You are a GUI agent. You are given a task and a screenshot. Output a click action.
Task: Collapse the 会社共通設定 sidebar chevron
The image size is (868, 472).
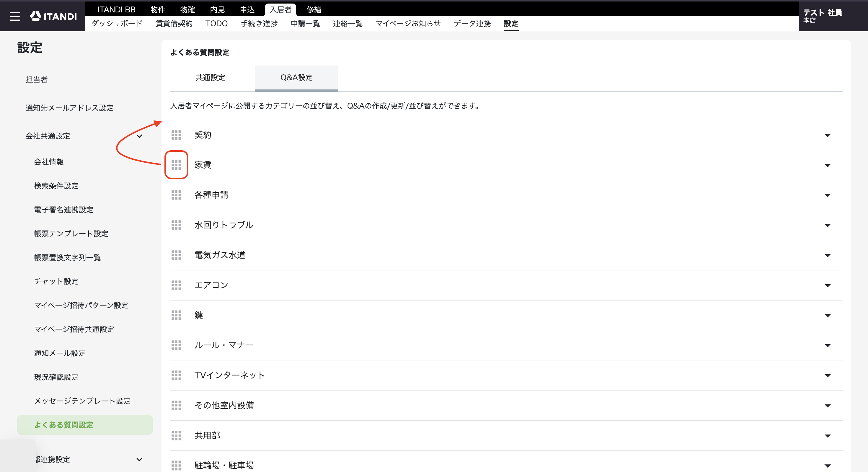pyautogui.click(x=139, y=136)
